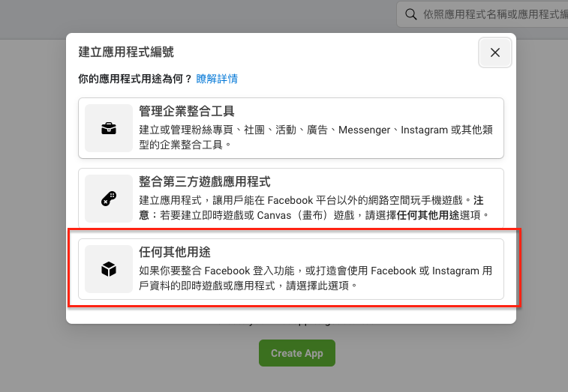Click the cube icon for 任何其他用途

point(109,269)
